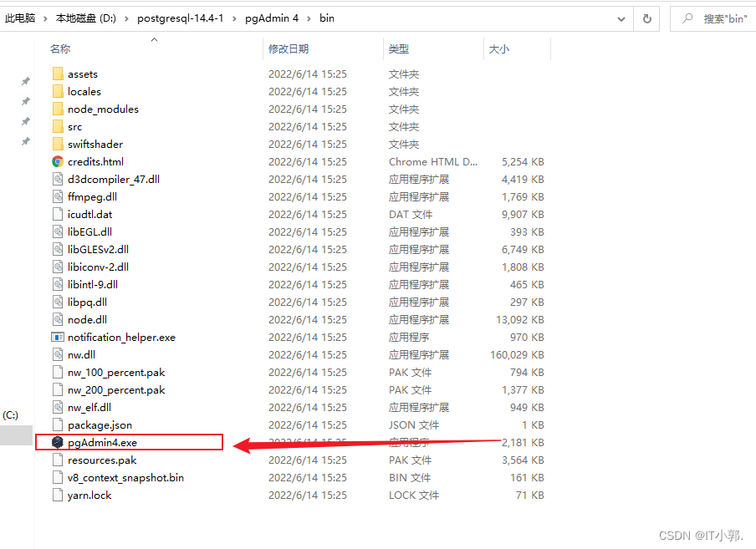Screen dimensions: 756x549
Task: Expand the chevron after pgAdmin 4 breadcrumb
Action: [x=309, y=18]
